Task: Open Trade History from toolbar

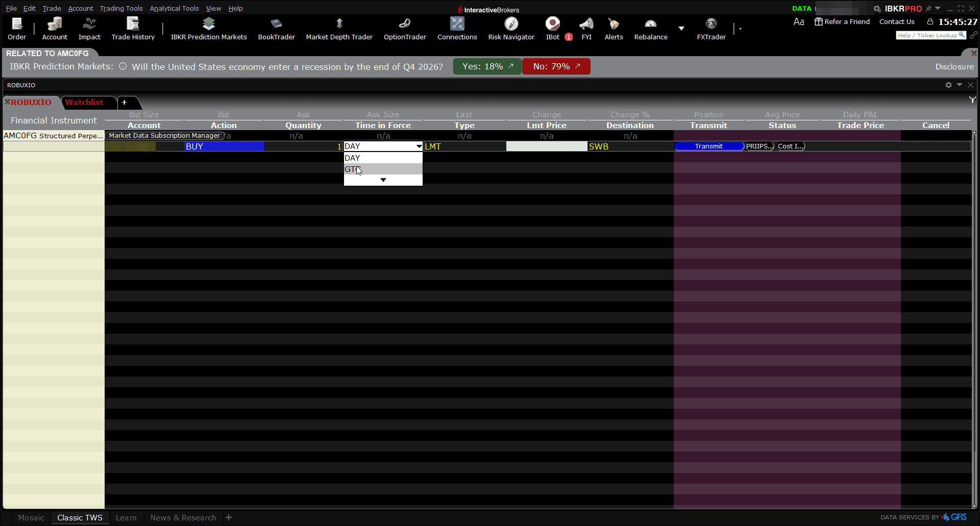Action: coord(133,29)
